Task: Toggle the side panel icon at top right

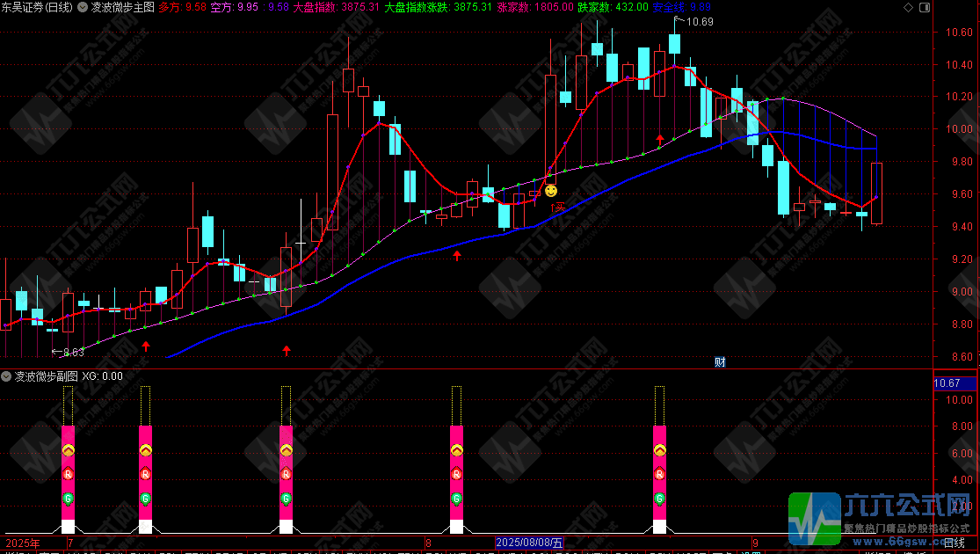Action: [922, 6]
